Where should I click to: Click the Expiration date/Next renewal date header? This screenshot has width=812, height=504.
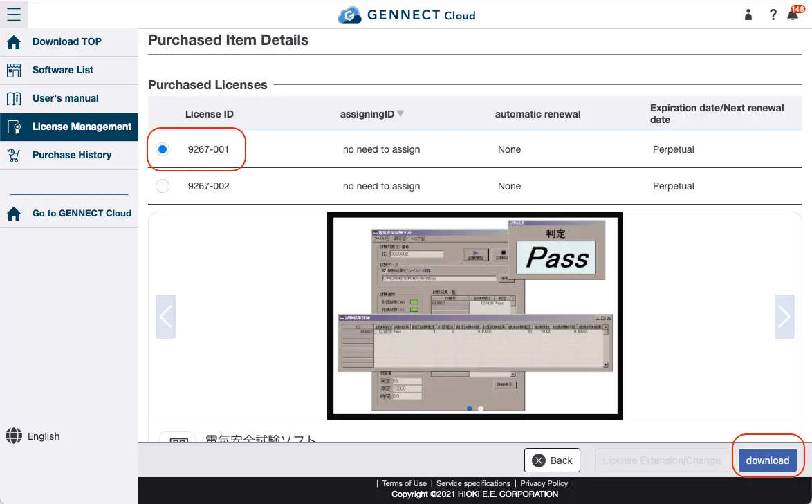click(717, 114)
